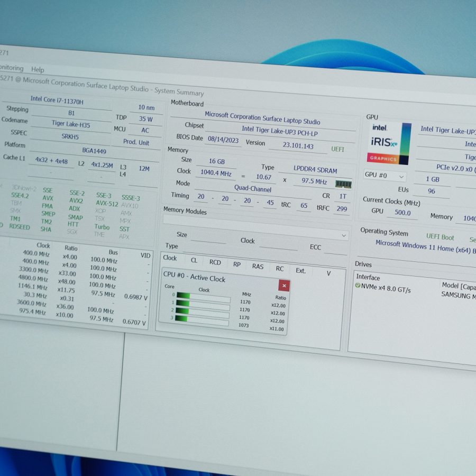Select the clock value "4800.0 MHz"
The image size is (476, 476).
pyautogui.click(x=33, y=278)
